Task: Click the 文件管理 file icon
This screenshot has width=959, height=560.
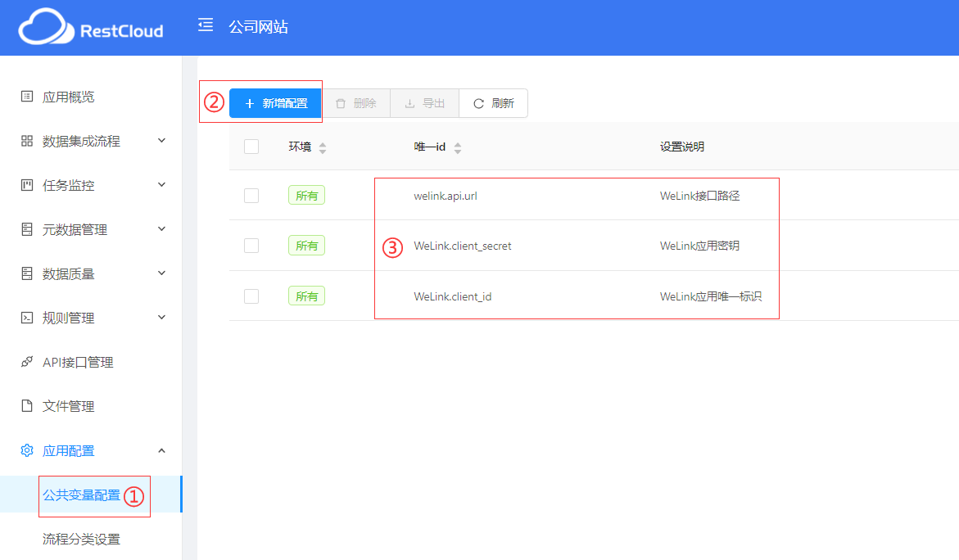Action: 27,406
